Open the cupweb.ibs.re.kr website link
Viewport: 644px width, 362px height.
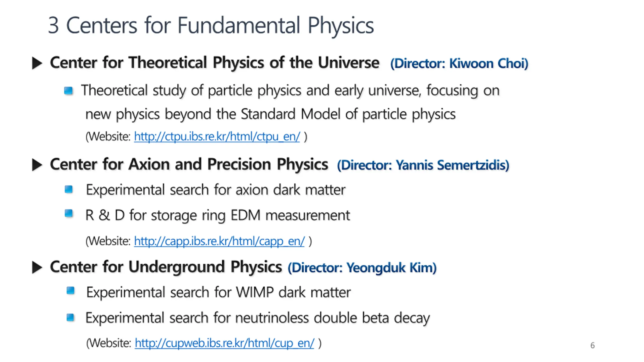224,343
